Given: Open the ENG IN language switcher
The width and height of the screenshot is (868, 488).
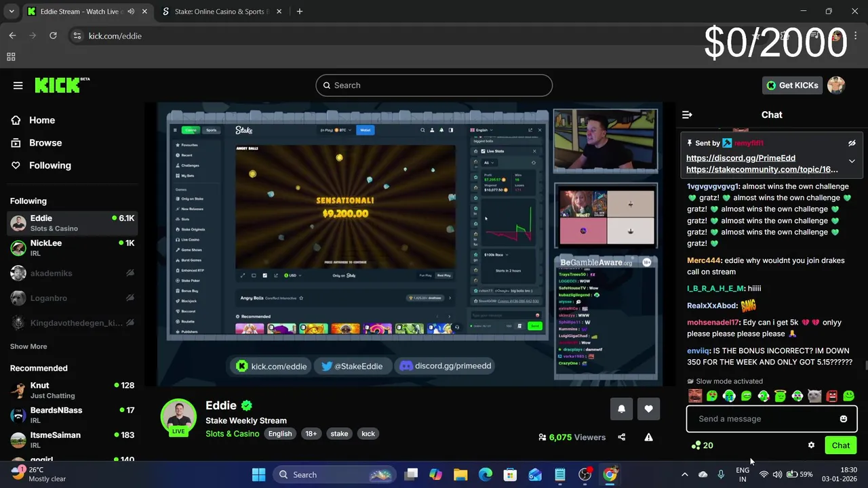Looking at the screenshot, I should coord(743,474).
